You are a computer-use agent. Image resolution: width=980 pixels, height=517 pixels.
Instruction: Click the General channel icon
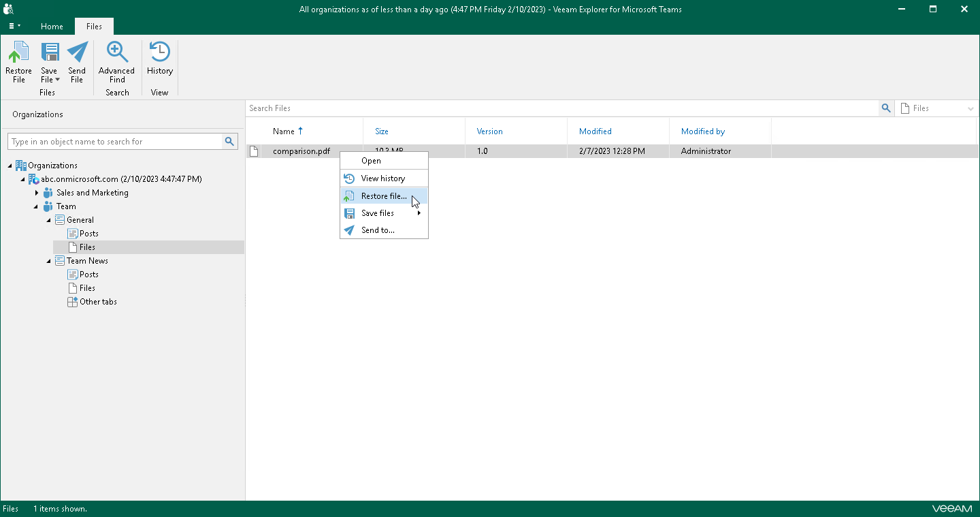pos(59,220)
